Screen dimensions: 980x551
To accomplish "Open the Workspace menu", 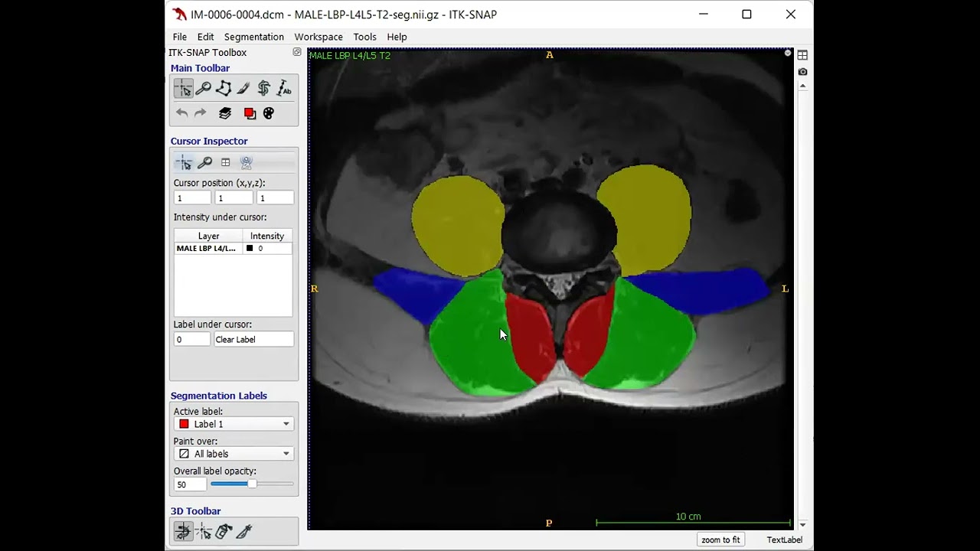I will point(318,37).
